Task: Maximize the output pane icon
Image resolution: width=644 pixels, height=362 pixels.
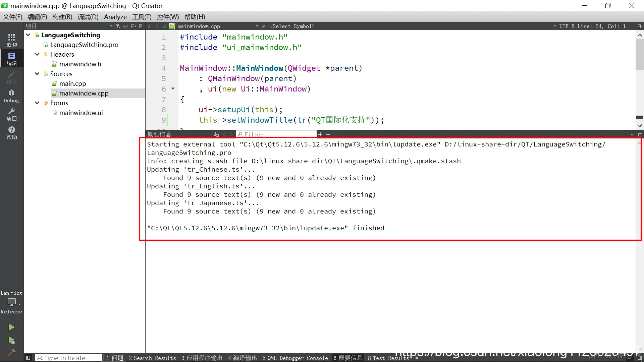Action: (x=640, y=134)
